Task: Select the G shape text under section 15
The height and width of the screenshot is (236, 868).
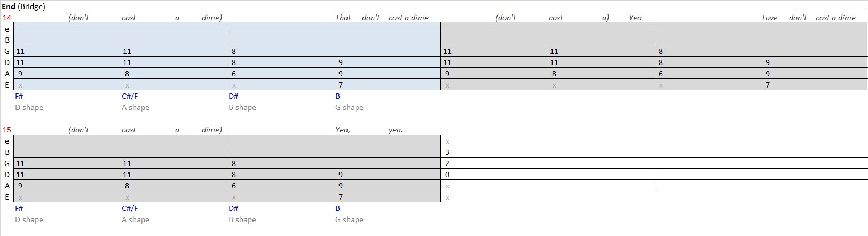Action: [x=350, y=219]
